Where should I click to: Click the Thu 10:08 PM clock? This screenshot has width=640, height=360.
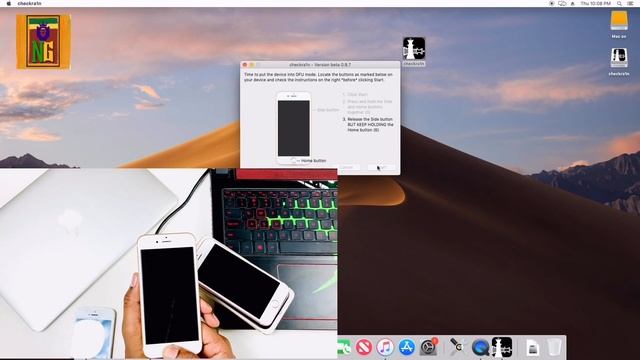click(x=596, y=3)
